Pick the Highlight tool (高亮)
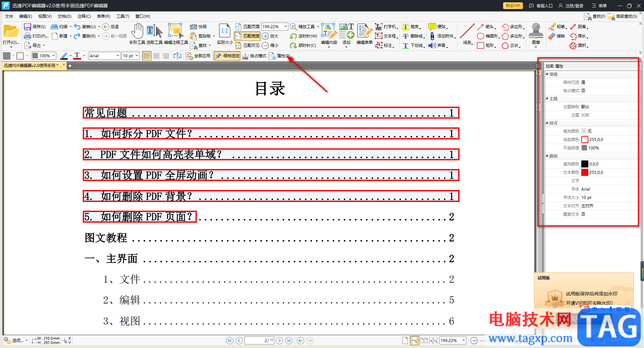 pos(412,27)
